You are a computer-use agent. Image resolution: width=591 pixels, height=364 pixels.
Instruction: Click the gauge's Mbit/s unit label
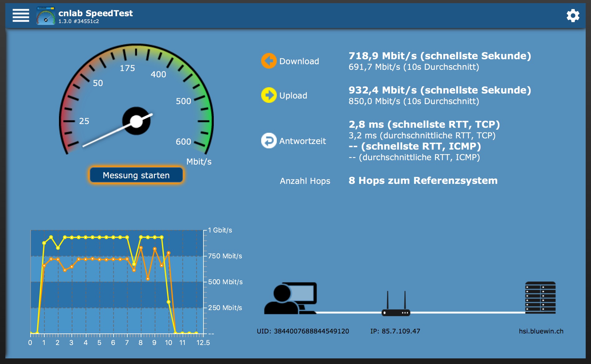[199, 162]
